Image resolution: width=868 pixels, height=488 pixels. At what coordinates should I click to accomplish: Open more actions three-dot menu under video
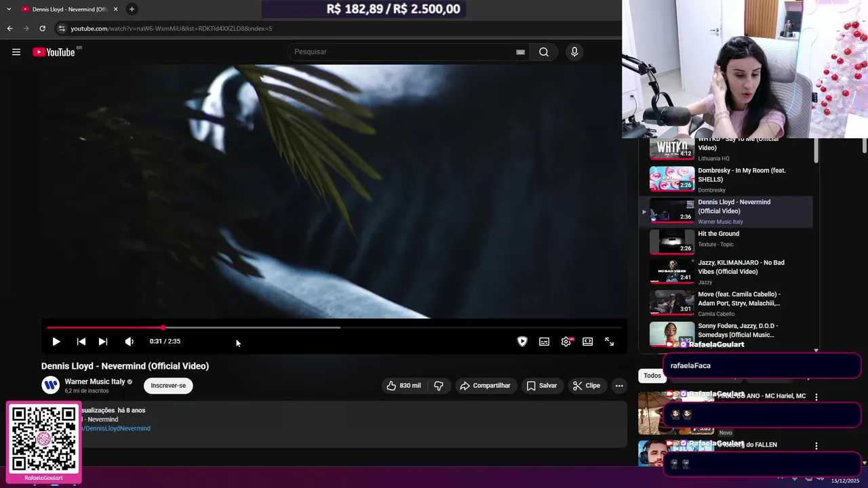[x=619, y=386]
